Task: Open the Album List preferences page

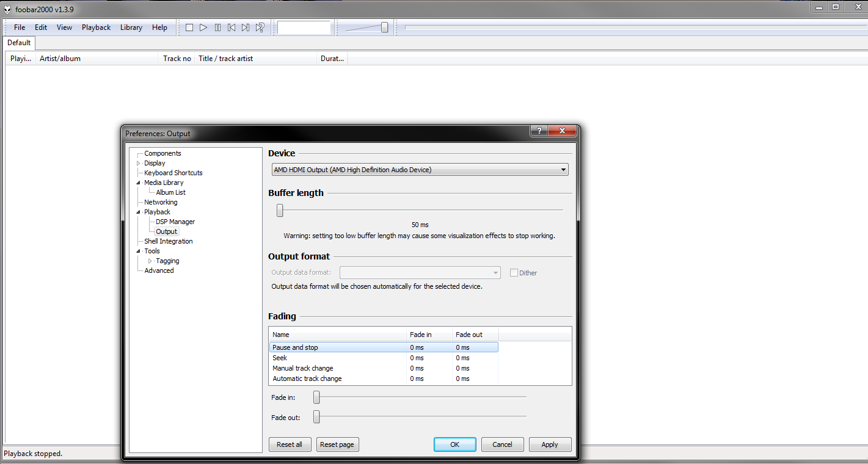Action: click(x=171, y=192)
